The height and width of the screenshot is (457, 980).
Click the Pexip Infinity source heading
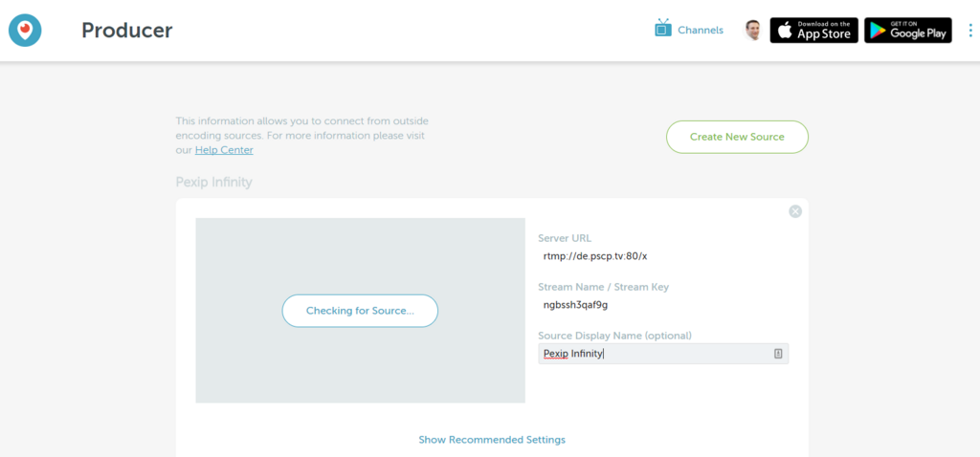[213, 183]
